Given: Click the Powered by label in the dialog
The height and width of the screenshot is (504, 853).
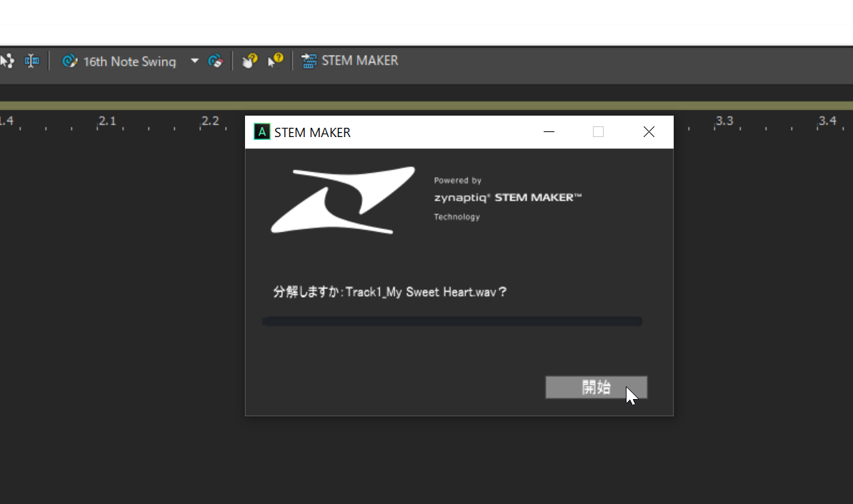Looking at the screenshot, I should click(457, 181).
